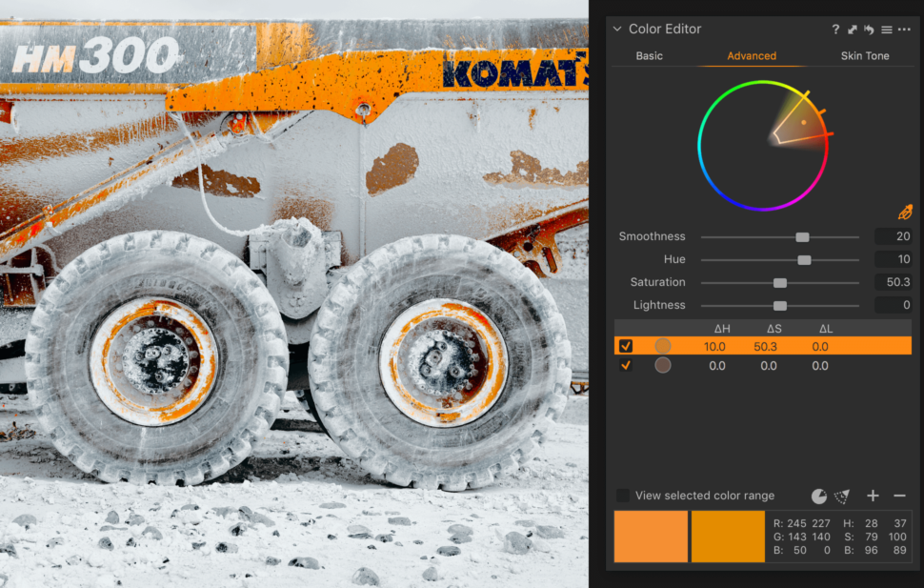This screenshot has height=588, width=924.
Task: Switch to the Basic tab
Action: click(649, 55)
